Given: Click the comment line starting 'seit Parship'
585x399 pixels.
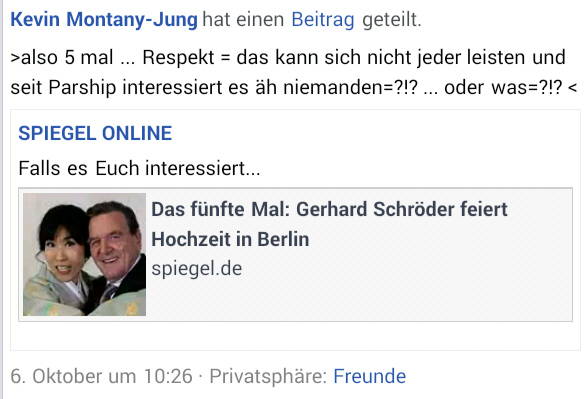Looking at the screenshot, I should click(294, 88).
